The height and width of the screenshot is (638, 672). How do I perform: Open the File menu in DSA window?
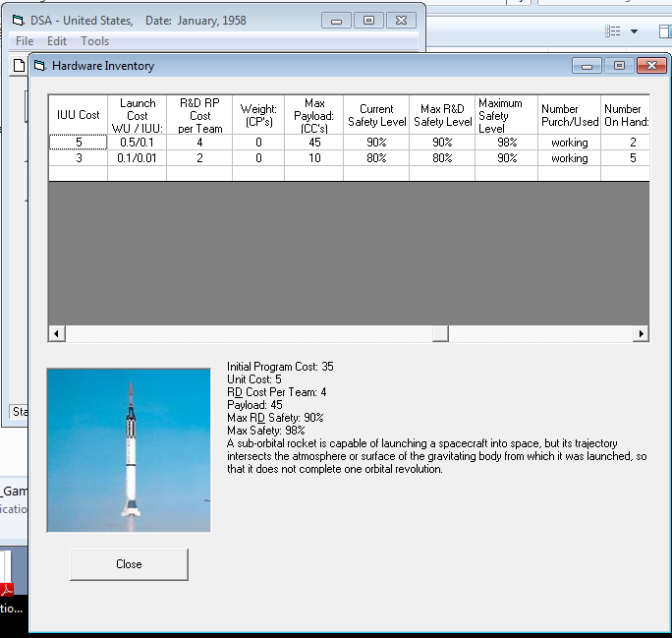click(25, 41)
